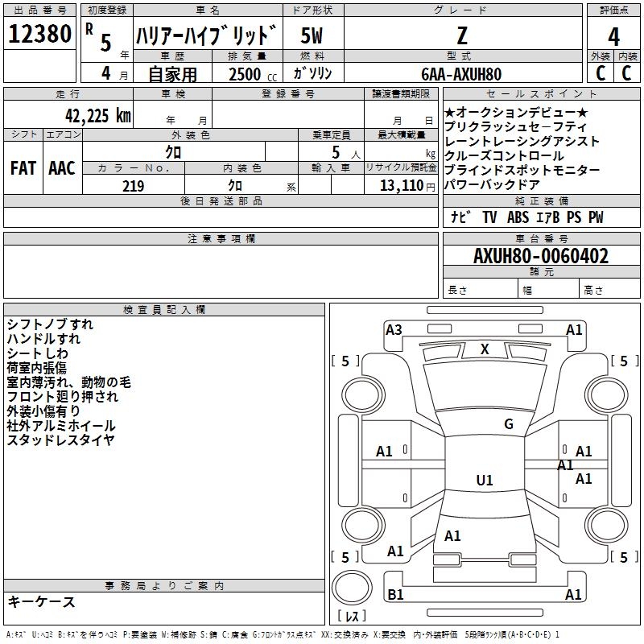Select the 譲渡書類期限 header
This screenshot has width=644, height=644.
(x=401, y=94)
